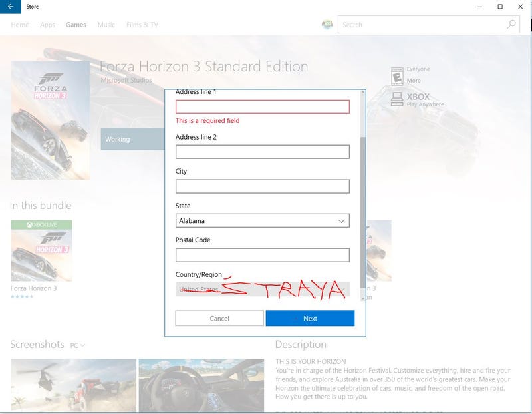Click the Address line 1 field

(262, 106)
